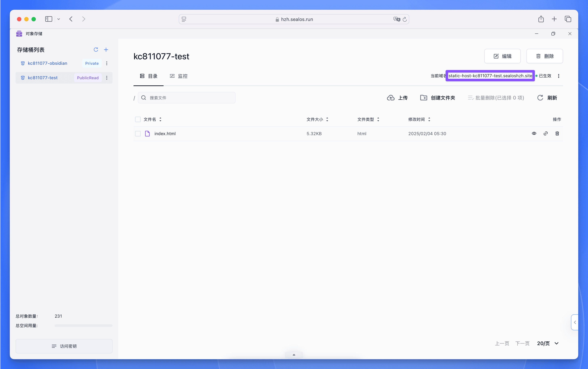Select the kc811077-test bucket
The width and height of the screenshot is (588, 369).
click(x=43, y=78)
